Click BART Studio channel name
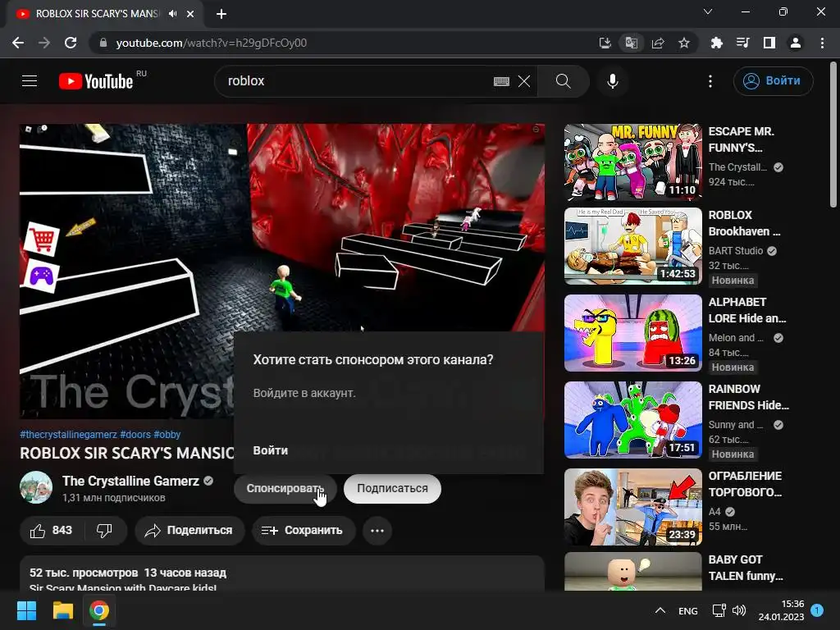Viewport: 840px width, 630px height. click(736, 251)
